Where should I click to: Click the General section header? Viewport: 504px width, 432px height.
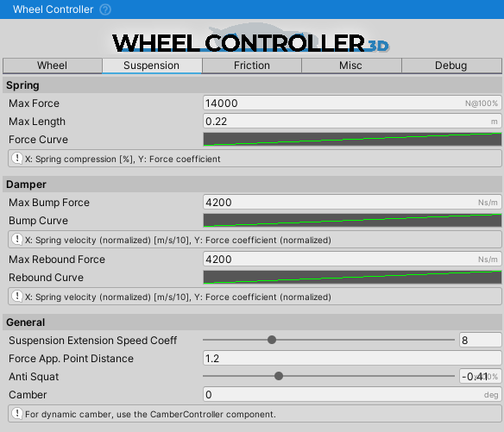click(x=252, y=322)
